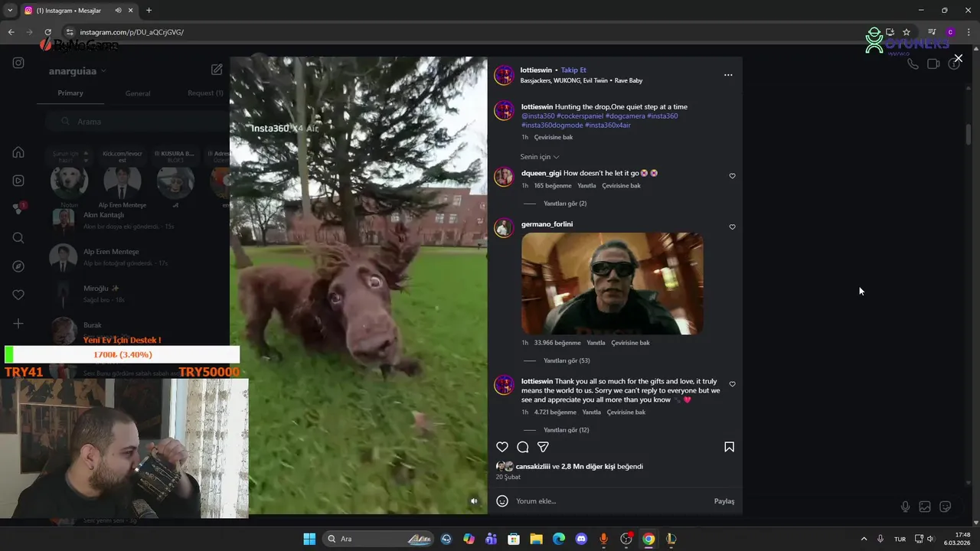Like lottieswin's thank-you comment

point(732,384)
